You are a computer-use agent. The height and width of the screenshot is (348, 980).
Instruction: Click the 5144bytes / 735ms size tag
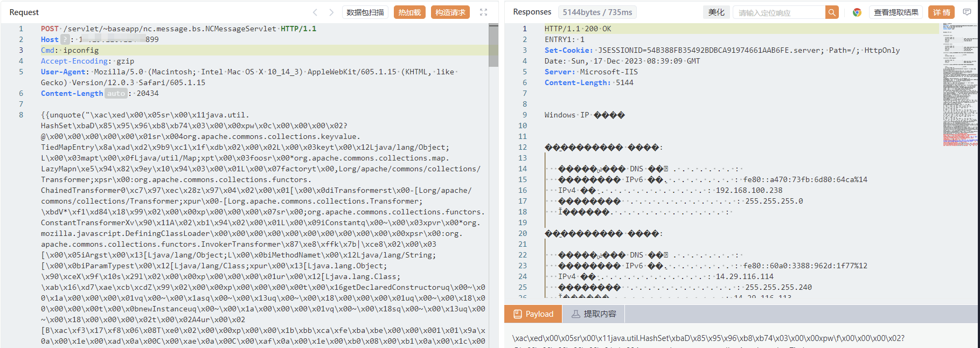(597, 12)
